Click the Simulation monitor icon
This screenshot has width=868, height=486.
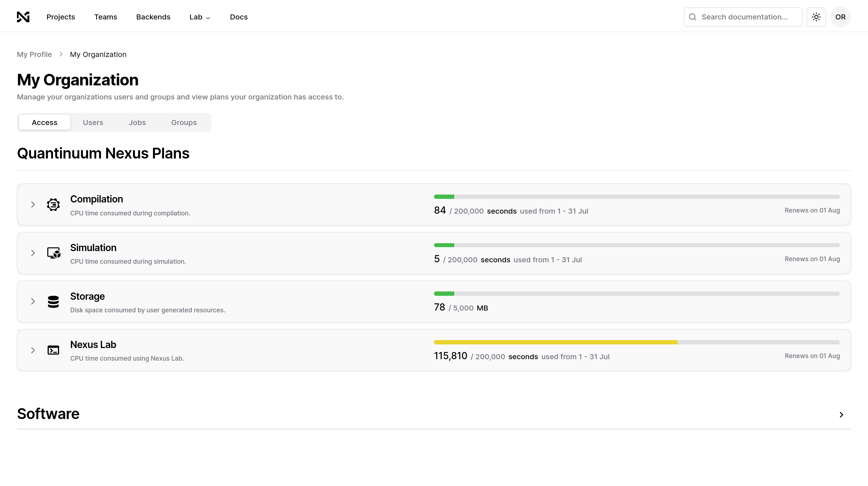pyautogui.click(x=53, y=253)
